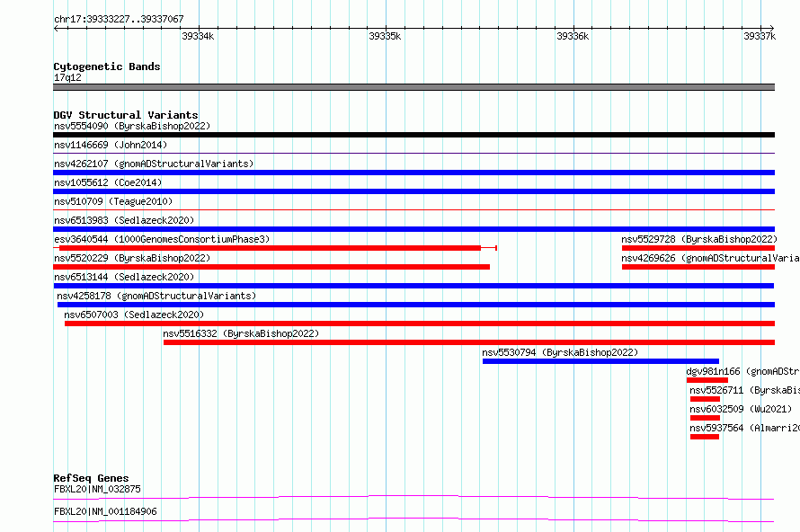Select the 17q12 band label
The image size is (800, 532).
67,77
